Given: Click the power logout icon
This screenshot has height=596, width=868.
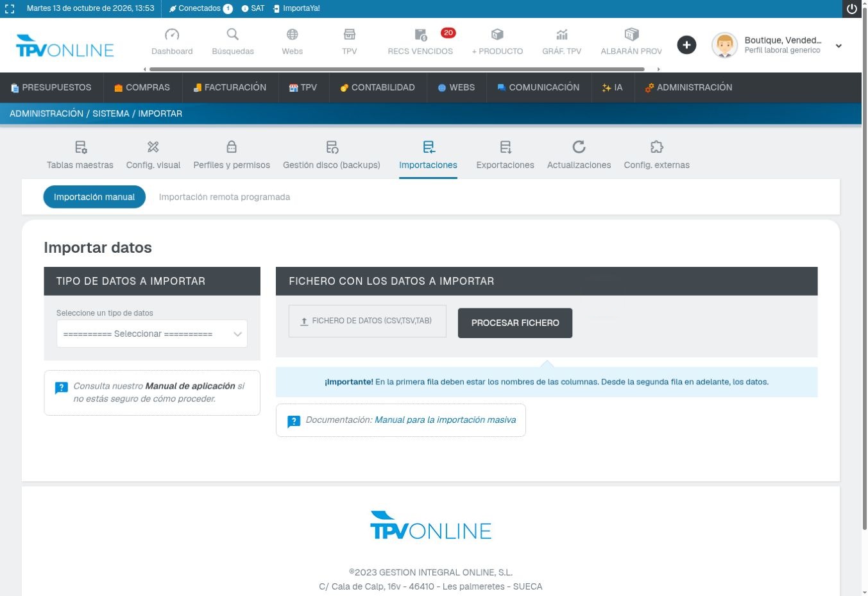Looking at the screenshot, I should pyautogui.click(x=852, y=9).
